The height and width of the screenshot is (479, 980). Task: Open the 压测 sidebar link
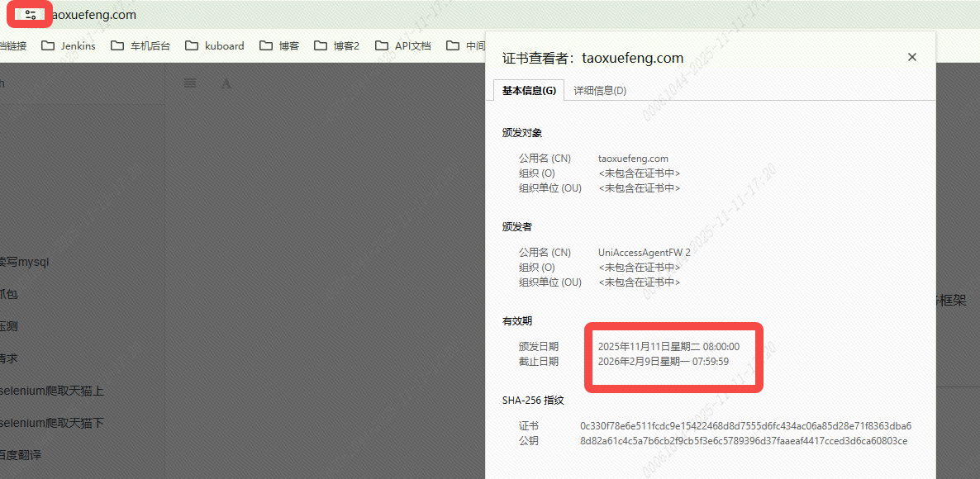pyautogui.click(x=8, y=326)
